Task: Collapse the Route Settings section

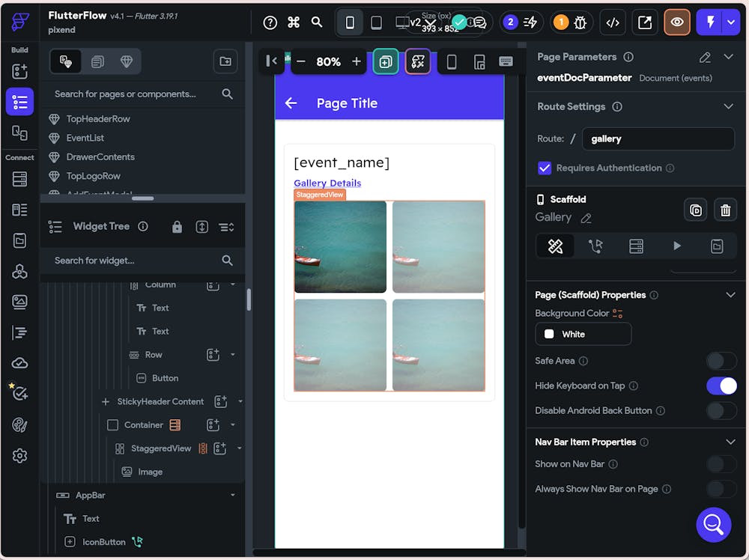Action: 728,106
